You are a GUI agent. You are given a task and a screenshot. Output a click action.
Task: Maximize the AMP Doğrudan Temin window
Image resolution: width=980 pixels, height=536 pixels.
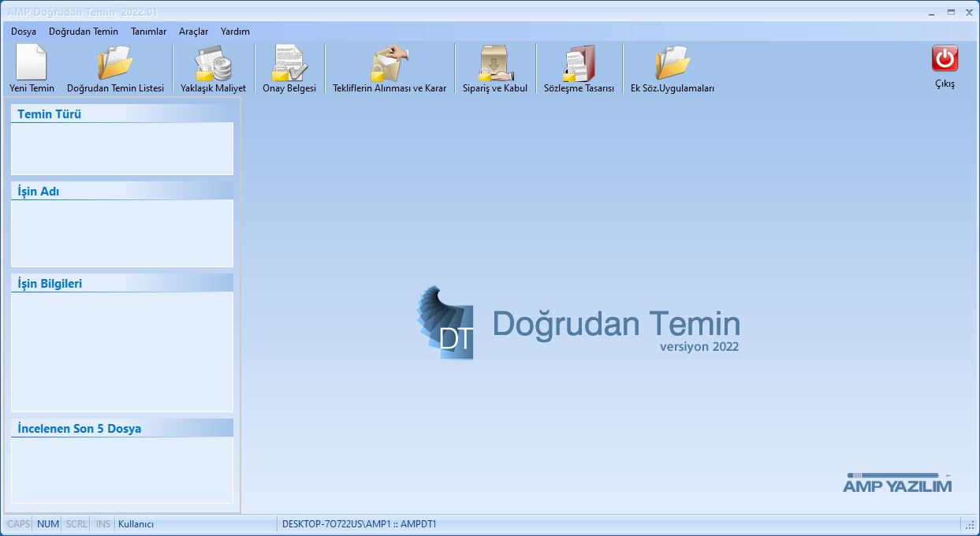click(x=951, y=12)
